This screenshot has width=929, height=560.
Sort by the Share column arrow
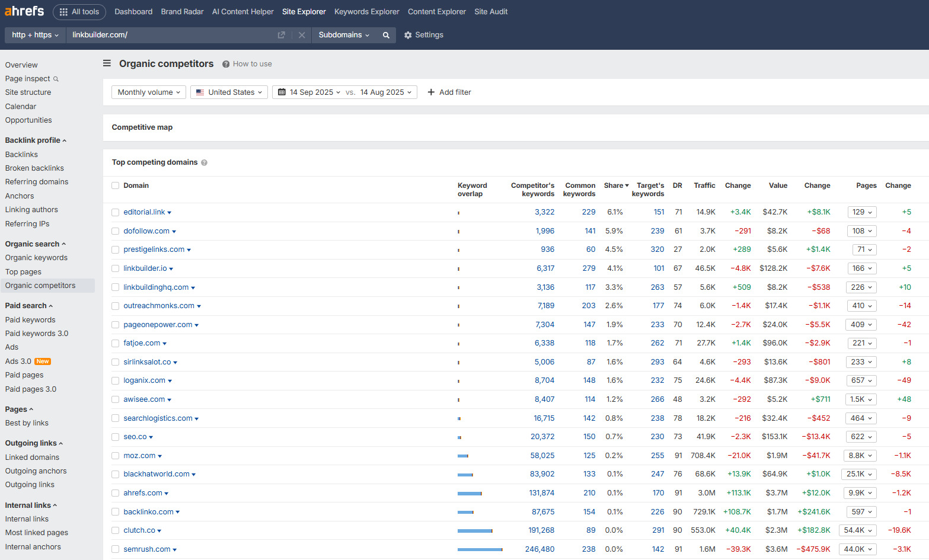[627, 185]
